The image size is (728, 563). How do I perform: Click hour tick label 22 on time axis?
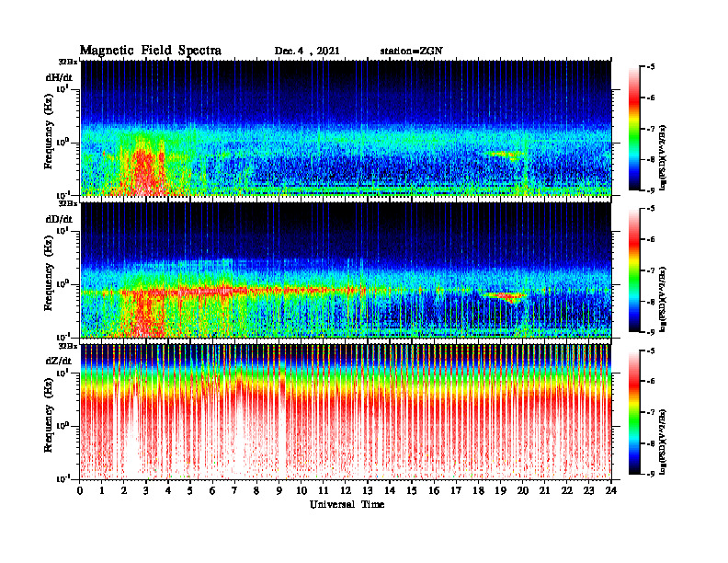[x=567, y=490]
